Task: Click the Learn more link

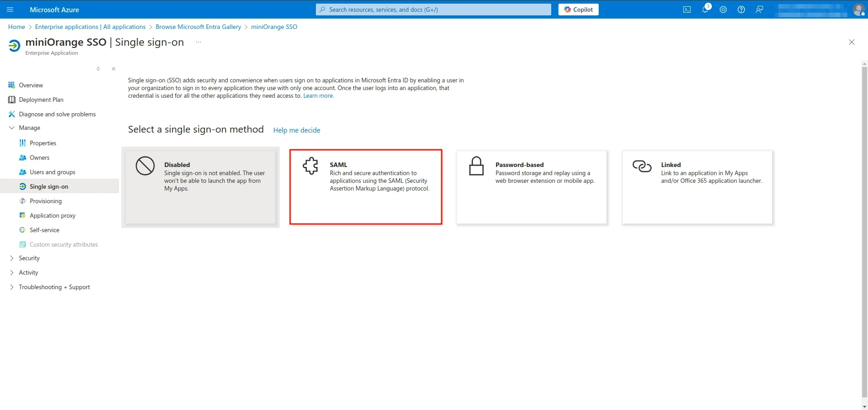Action: 318,95
